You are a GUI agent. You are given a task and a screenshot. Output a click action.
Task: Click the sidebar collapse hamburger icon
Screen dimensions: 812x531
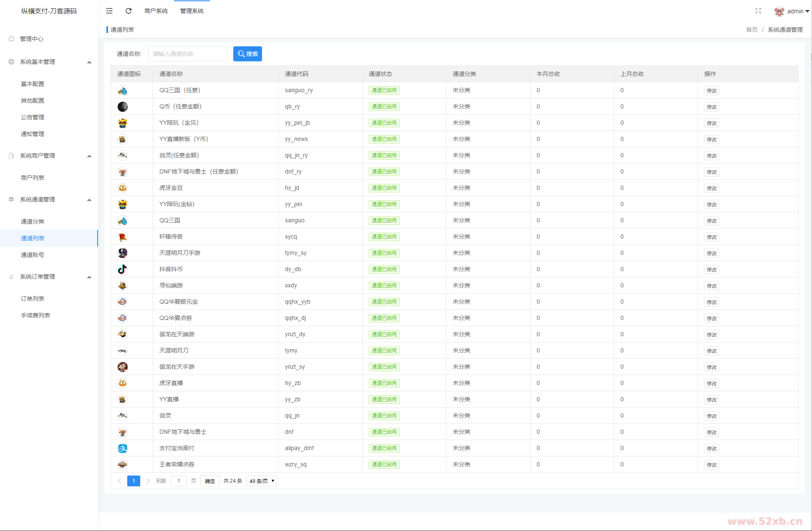click(109, 11)
